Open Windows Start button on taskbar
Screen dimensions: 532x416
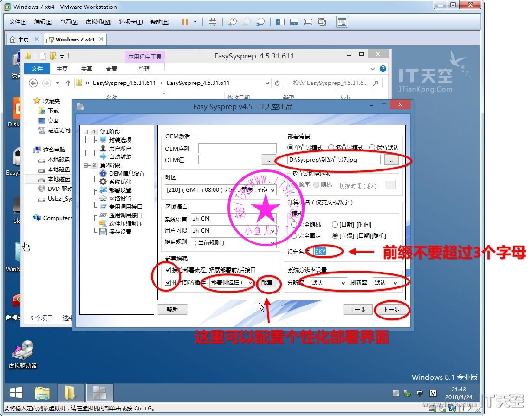point(16,393)
